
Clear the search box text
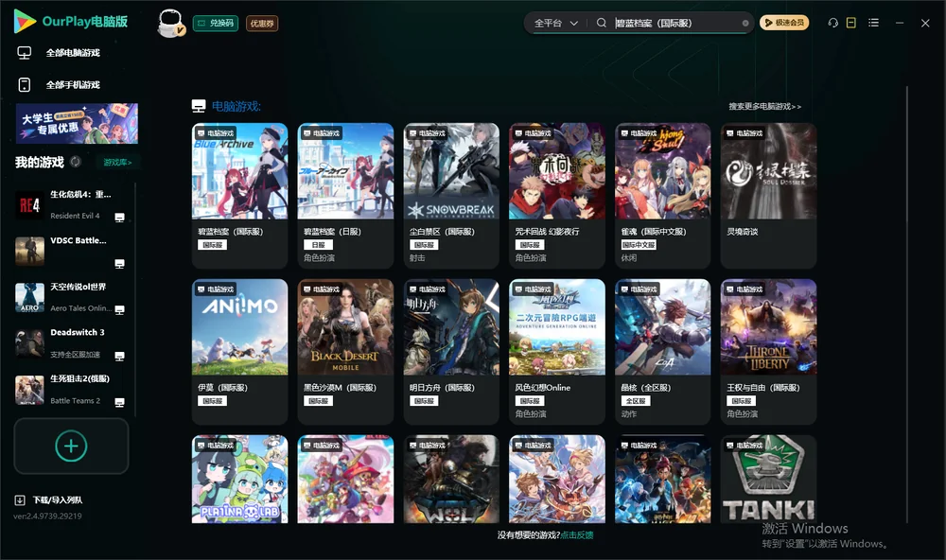(745, 24)
